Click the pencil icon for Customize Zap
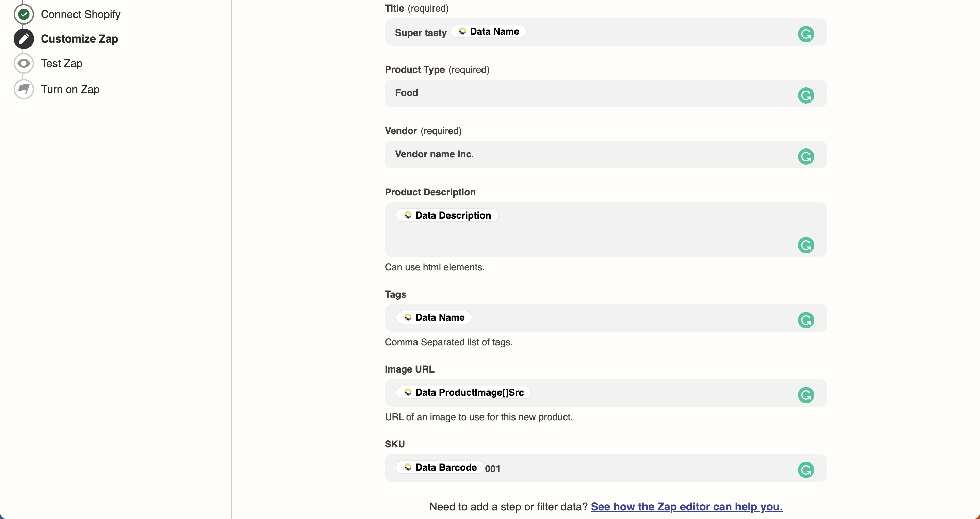This screenshot has height=519, width=980. pos(23,39)
